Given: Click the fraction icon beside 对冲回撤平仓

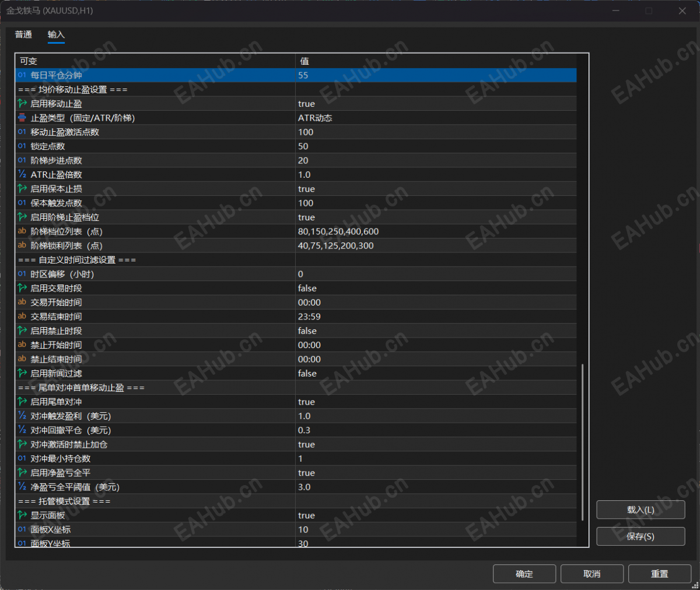Looking at the screenshot, I should pyautogui.click(x=22, y=430).
